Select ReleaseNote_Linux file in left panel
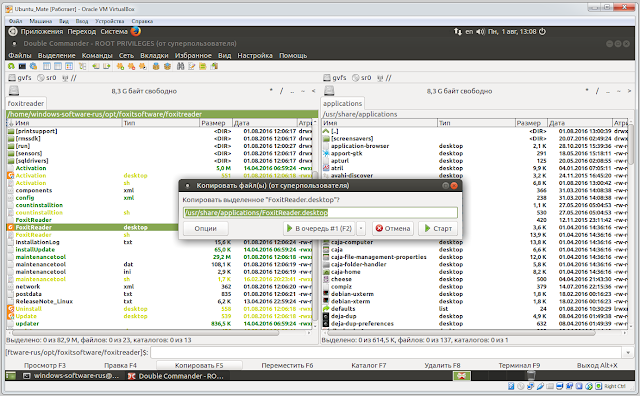 tap(159, 301)
